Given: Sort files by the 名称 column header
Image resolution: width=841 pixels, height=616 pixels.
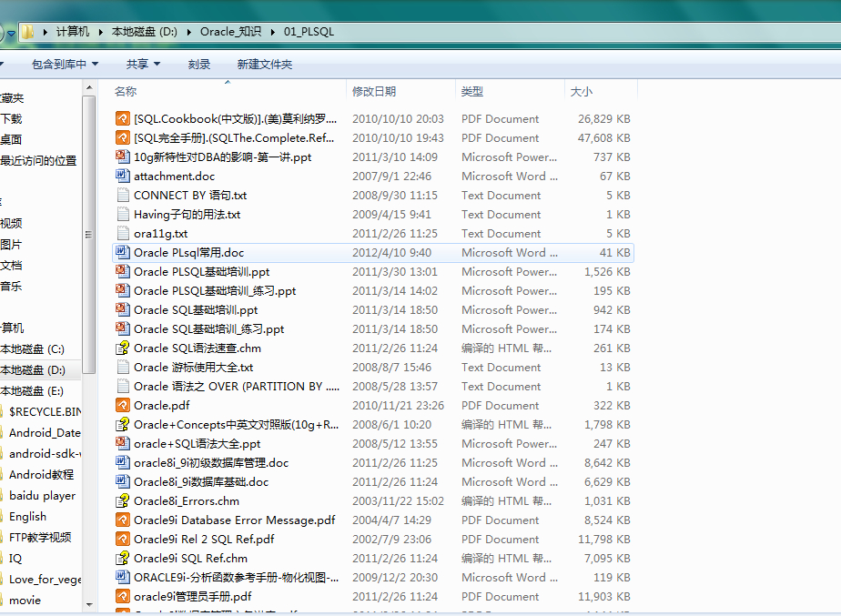Looking at the screenshot, I should click(x=126, y=91).
